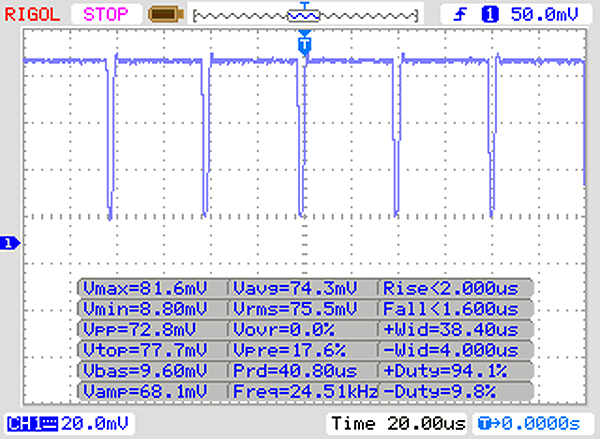The width and height of the screenshot is (600, 439).
Task: Click the -Wid=4.000us measurement
Action: pos(451,350)
